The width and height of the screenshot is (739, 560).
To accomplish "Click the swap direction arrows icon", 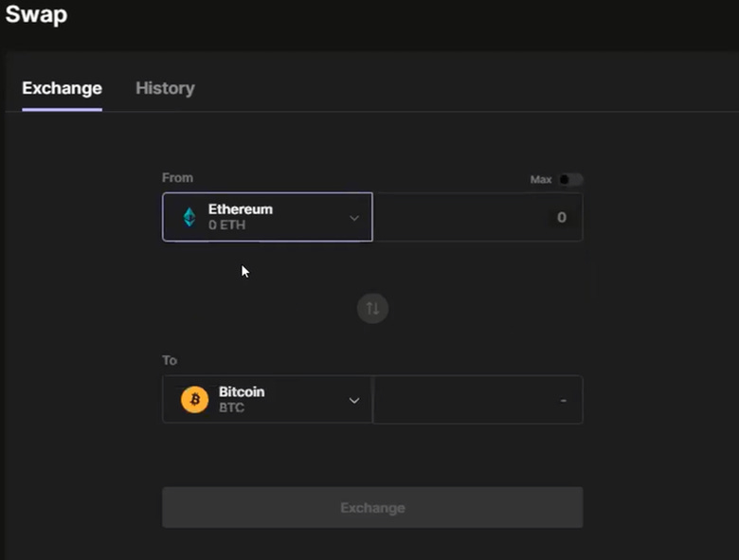I will tap(372, 308).
